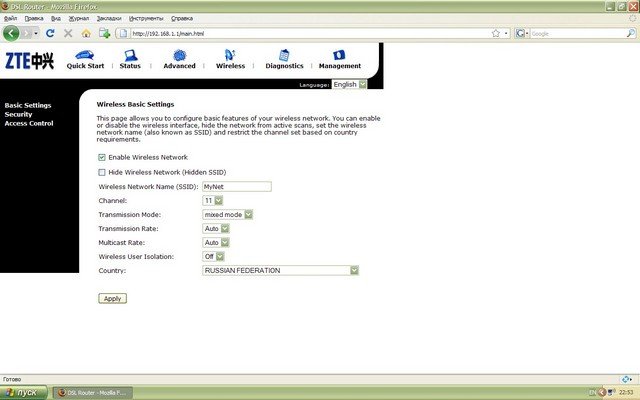Disable the Enable Wireless Network checkbox

(102, 157)
